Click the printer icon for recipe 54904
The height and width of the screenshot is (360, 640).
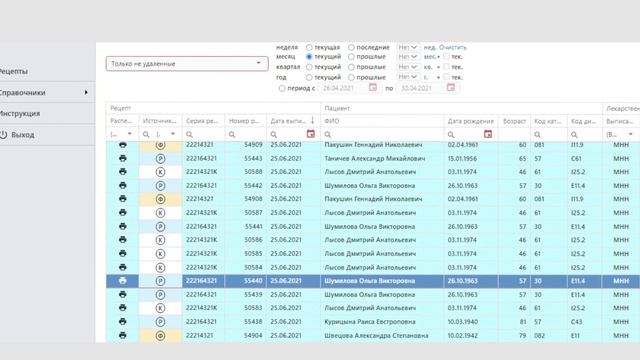(122, 336)
